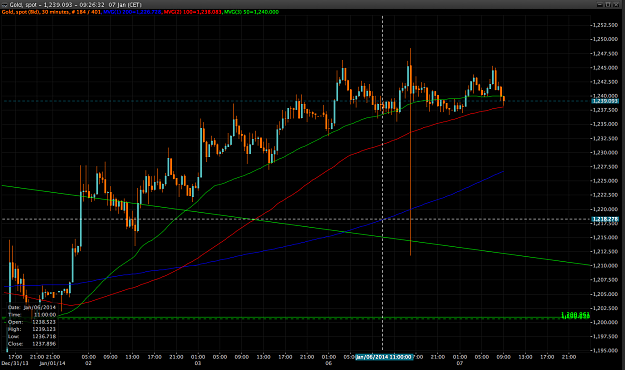Image resolution: width=625 pixels, height=370 pixels.
Task: Select the red MVG(2) 100 legend entry
Action: click(193, 12)
